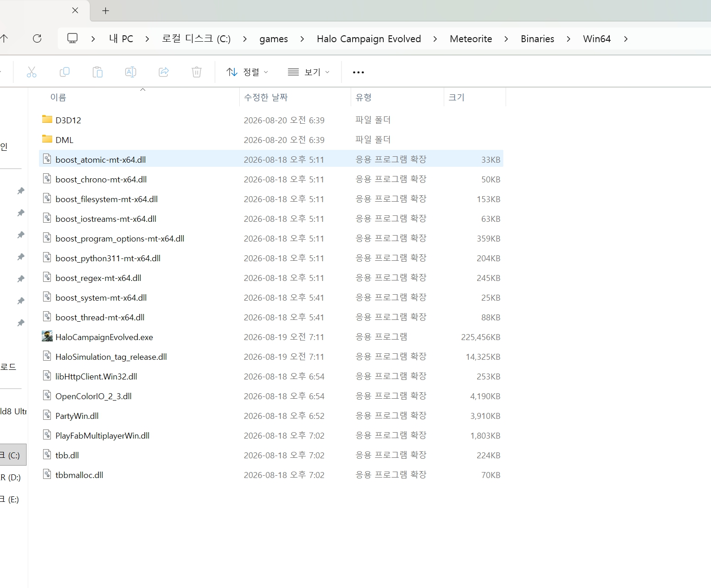The height and width of the screenshot is (588, 711).
Task: Select boost_program_options-mt-x64.dll file name
Action: click(120, 238)
